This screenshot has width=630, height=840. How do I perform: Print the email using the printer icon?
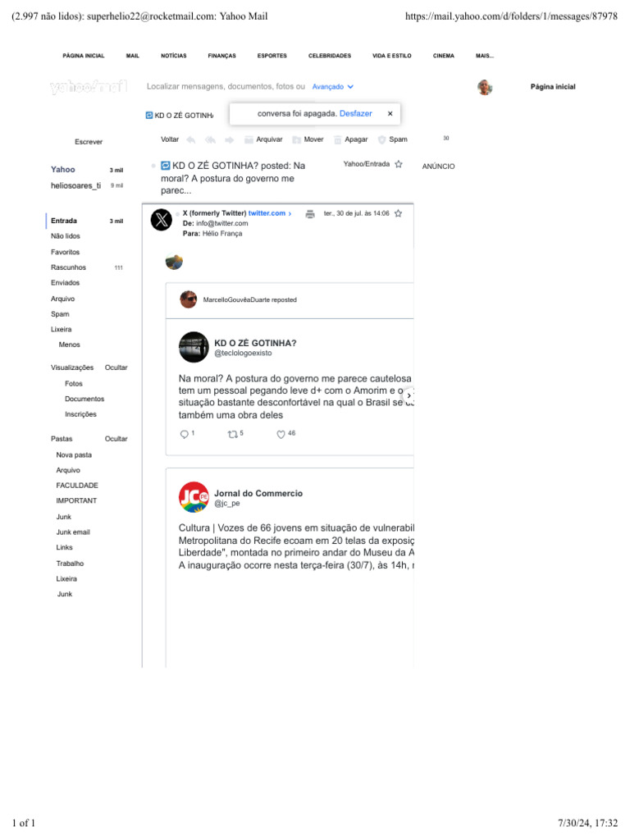point(309,214)
